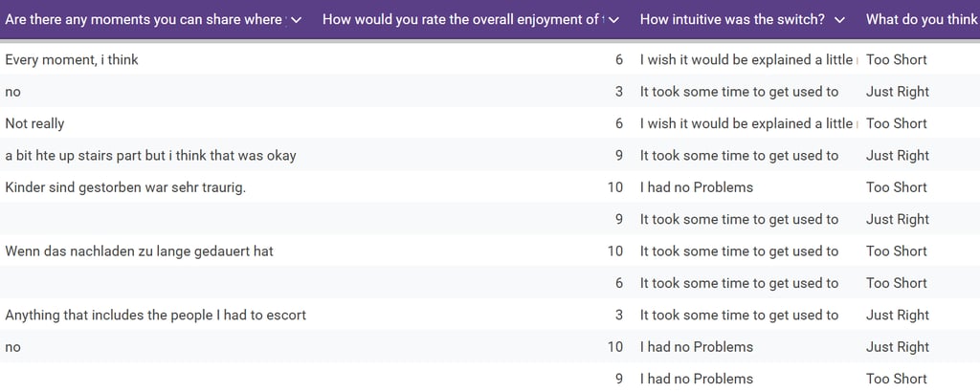Click 'I wish it would be explained' in the 'Not really' row
The height and width of the screenshot is (392, 980).
(x=746, y=123)
